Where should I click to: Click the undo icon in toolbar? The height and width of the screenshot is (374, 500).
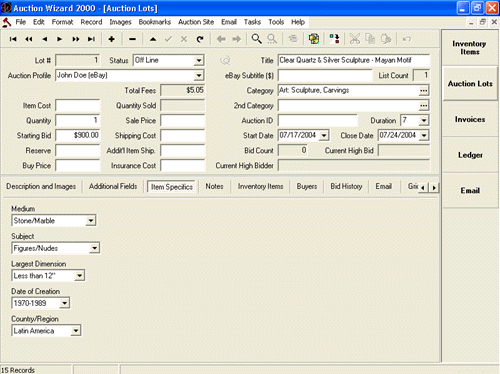[407, 39]
